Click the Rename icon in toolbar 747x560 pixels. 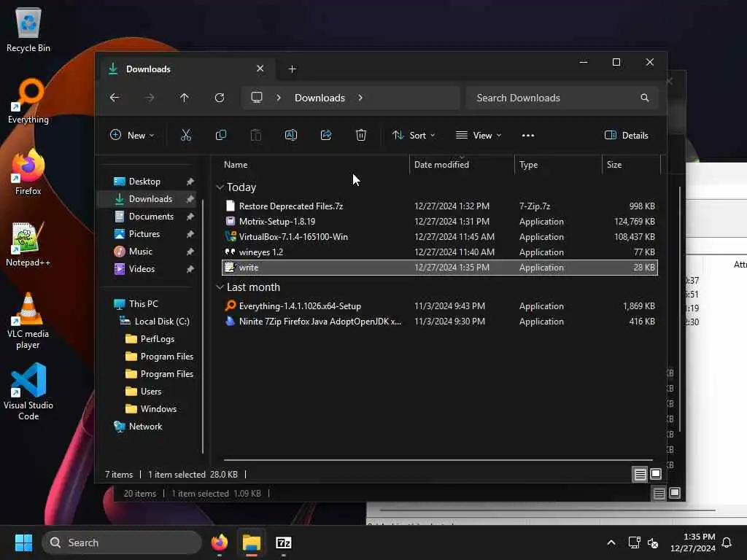[290, 135]
